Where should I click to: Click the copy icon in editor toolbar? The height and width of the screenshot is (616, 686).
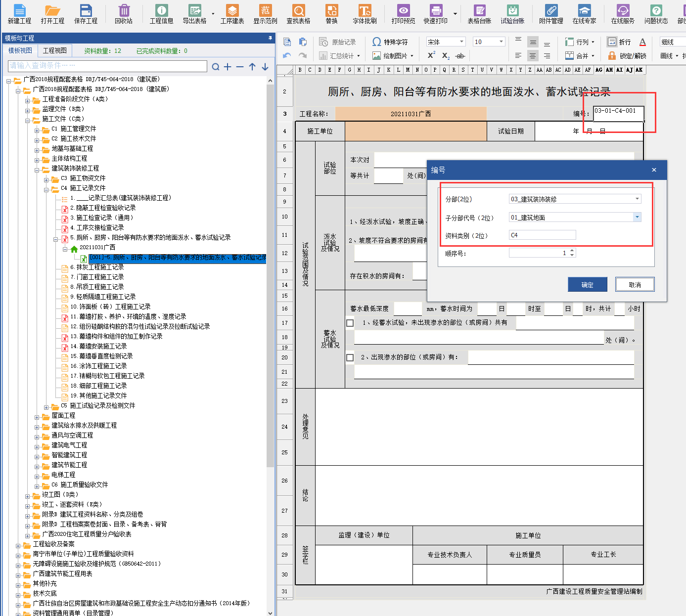(x=287, y=42)
